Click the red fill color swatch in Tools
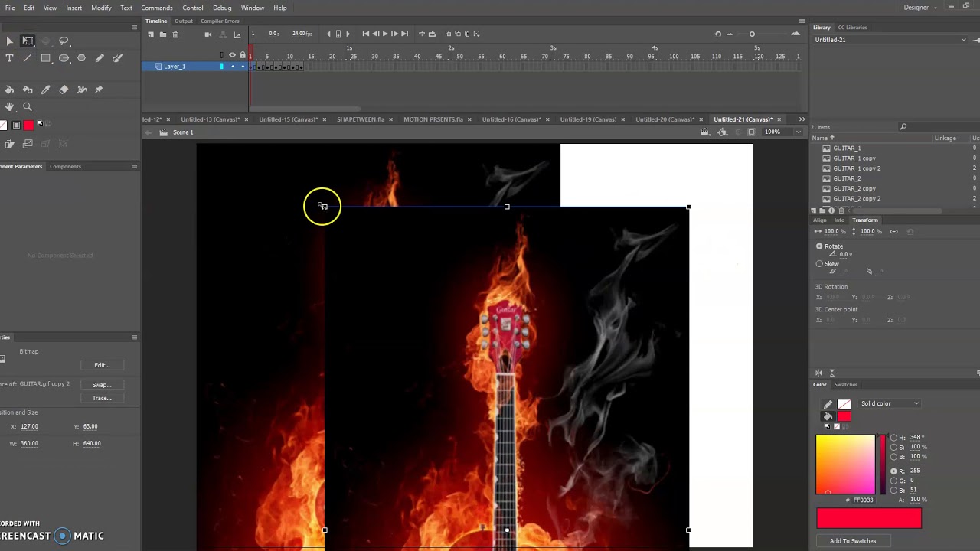 (28, 126)
